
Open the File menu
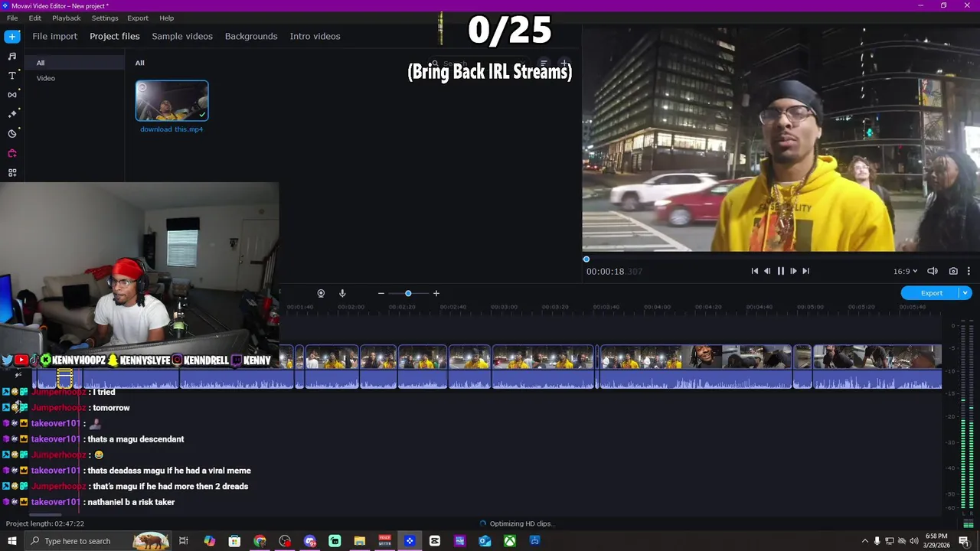12,18
